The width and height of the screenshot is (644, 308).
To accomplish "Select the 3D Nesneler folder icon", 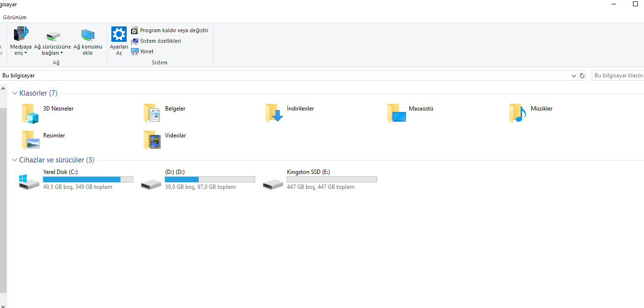I will point(29,113).
